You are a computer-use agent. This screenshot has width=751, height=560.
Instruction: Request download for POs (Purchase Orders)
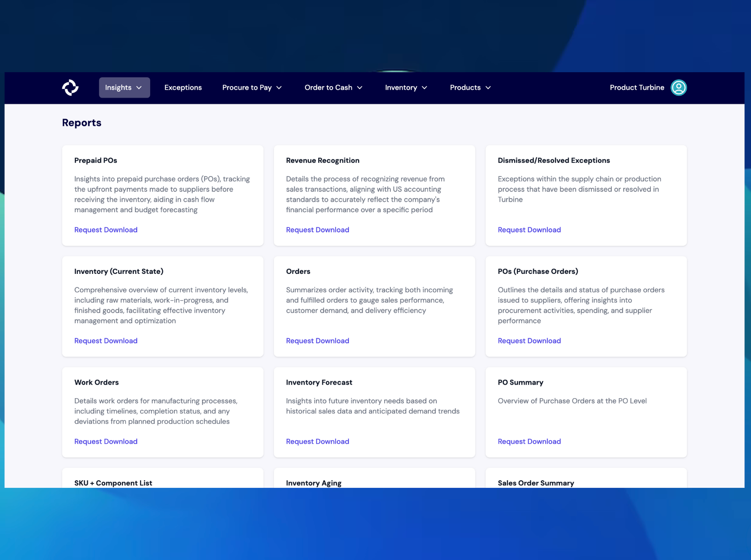pyautogui.click(x=529, y=341)
